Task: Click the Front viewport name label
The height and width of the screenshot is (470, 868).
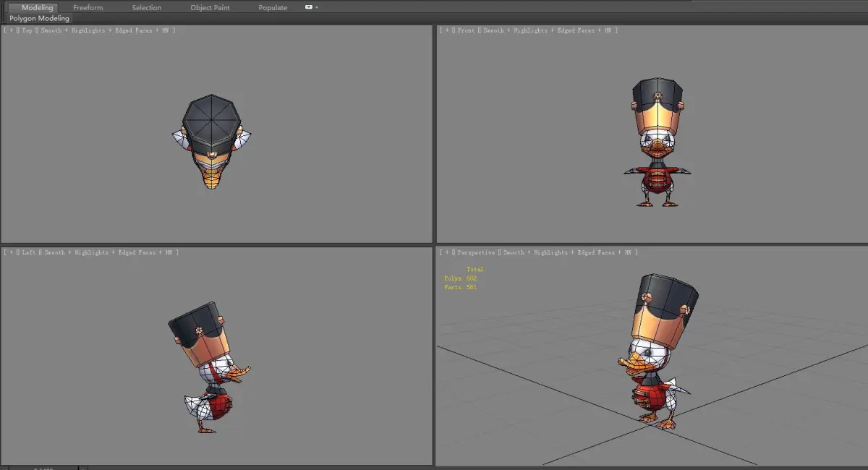Action: tap(467, 30)
